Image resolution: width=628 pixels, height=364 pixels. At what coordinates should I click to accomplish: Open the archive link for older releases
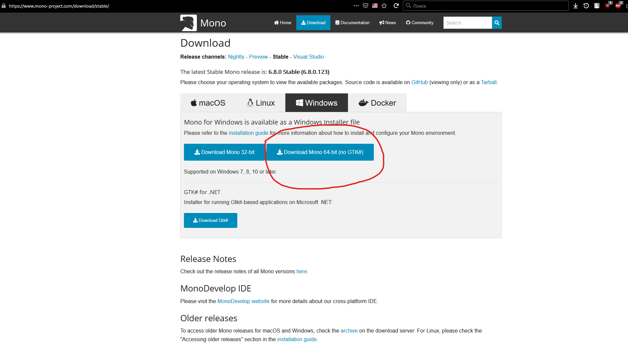coord(349,331)
